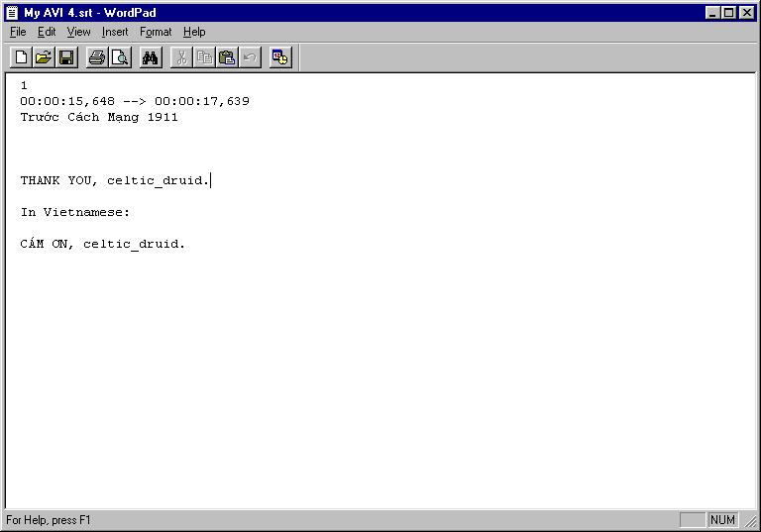The width and height of the screenshot is (761, 532).
Task: Close the WordPad window
Action: coord(747,13)
